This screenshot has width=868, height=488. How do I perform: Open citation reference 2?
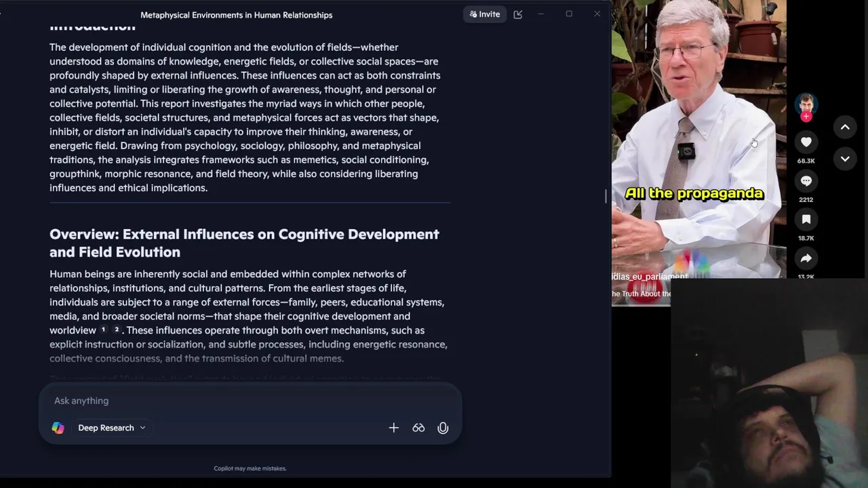click(116, 329)
